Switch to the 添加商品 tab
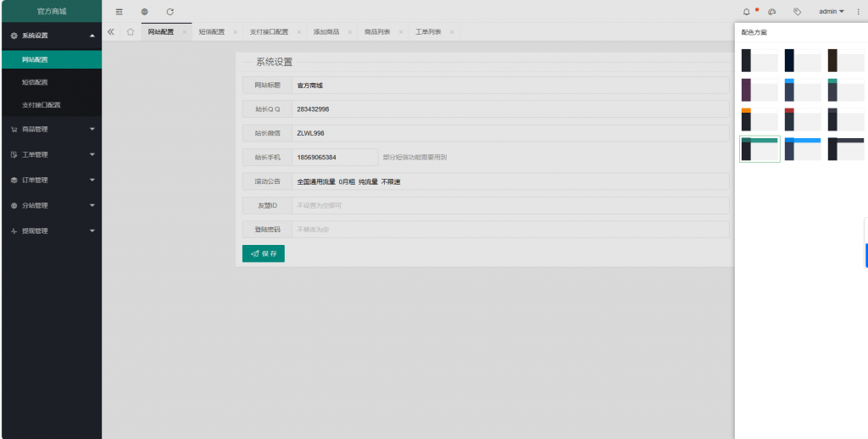The image size is (868, 439). [326, 32]
